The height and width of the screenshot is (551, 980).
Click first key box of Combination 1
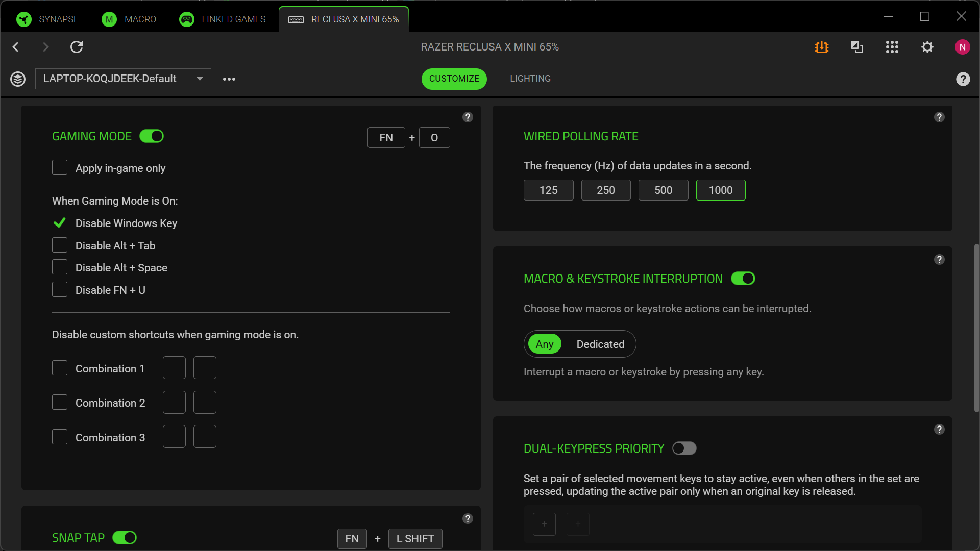coord(174,368)
